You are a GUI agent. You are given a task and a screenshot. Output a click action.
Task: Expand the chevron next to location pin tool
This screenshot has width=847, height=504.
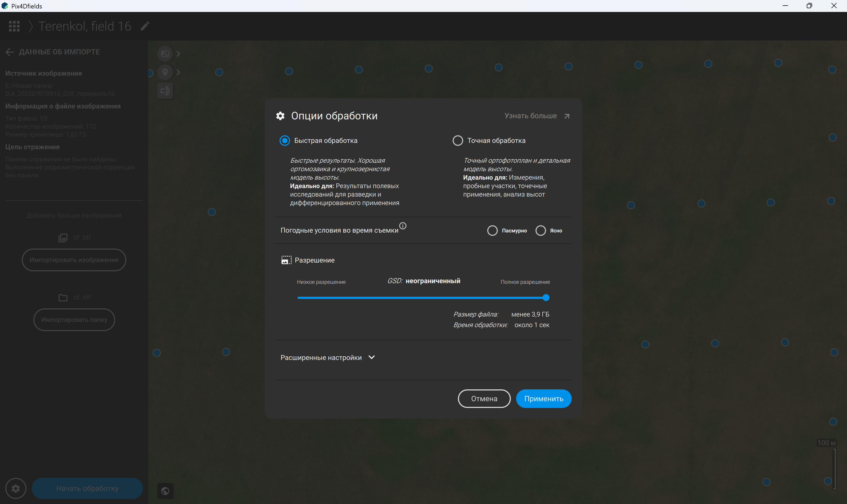(x=178, y=72)
